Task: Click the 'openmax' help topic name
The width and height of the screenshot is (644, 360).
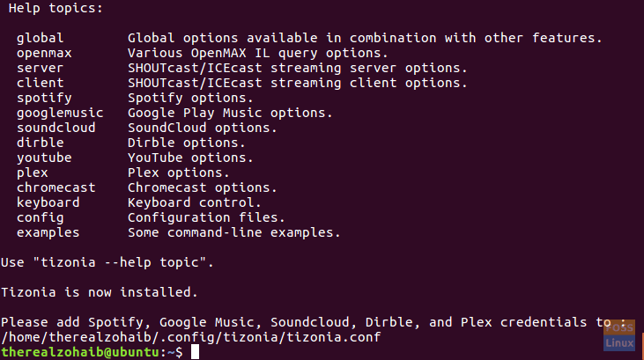Action: click(44, 54)
